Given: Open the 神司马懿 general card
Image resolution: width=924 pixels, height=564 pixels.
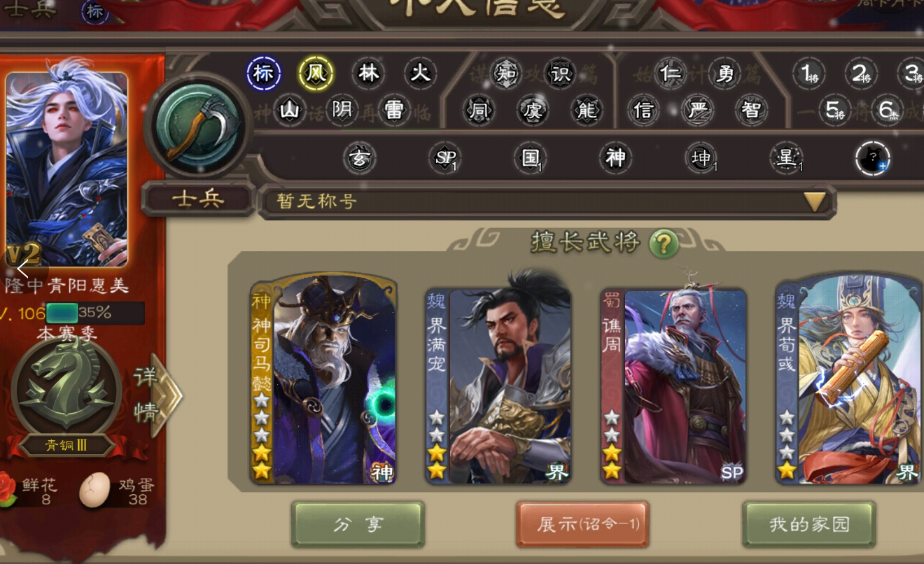Looking at the screenshot, I should point(323,381).
